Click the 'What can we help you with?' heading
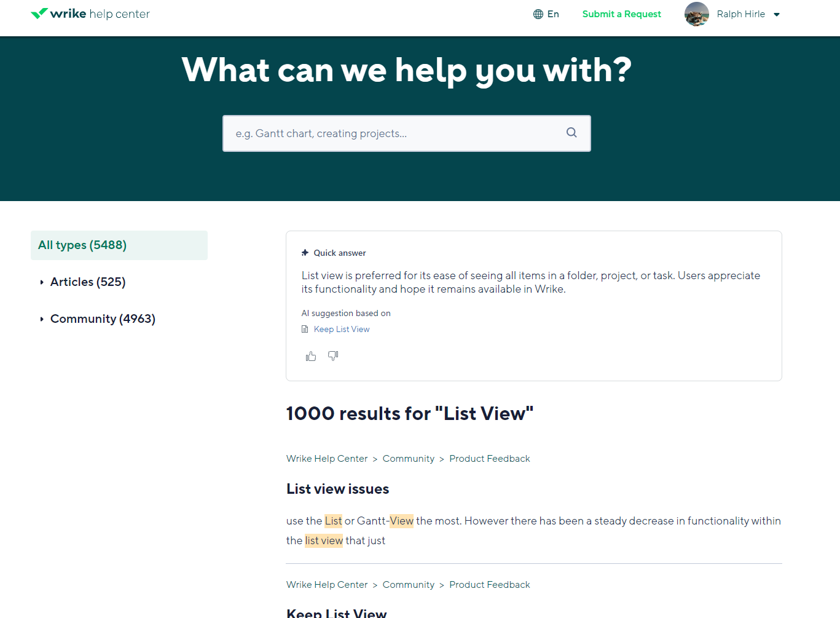 [x=407, y=70]
